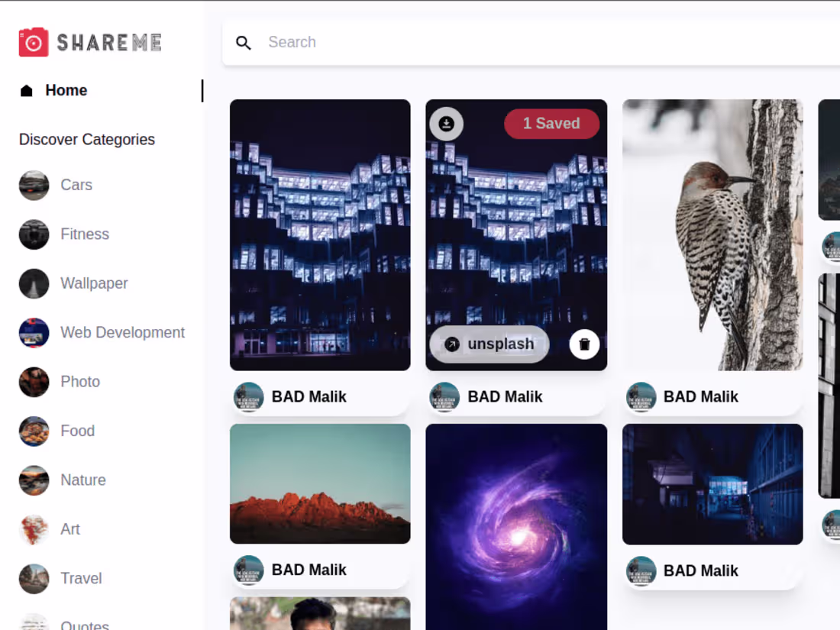This screenshot has height=630, width=840.
Task: Delete the pin using the trash icon
Action: 585,344
